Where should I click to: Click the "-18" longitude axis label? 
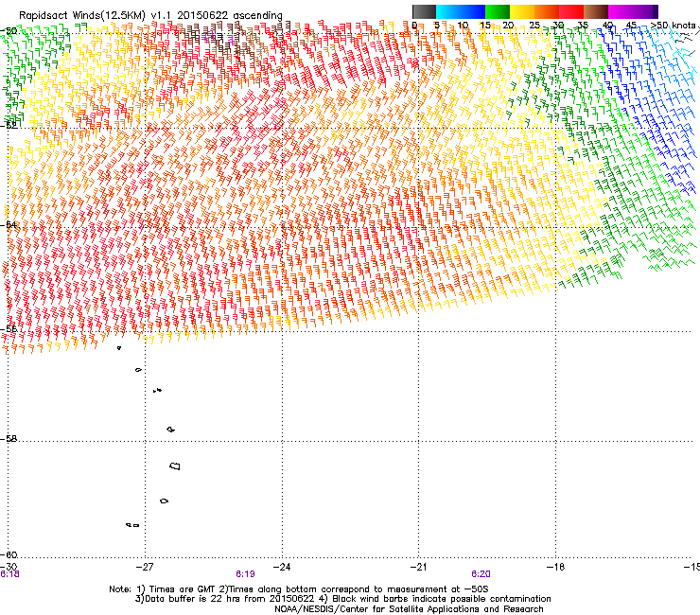[555, 567]
